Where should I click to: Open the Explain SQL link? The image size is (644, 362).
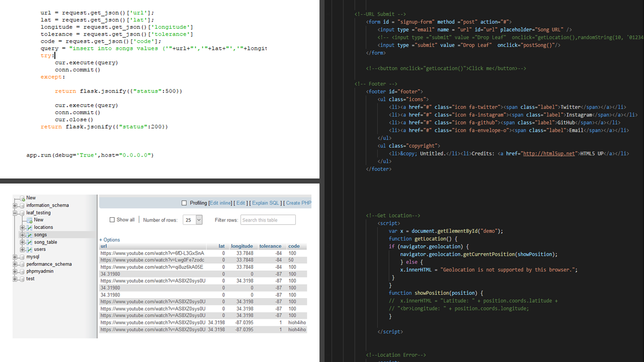pos(266,203)
